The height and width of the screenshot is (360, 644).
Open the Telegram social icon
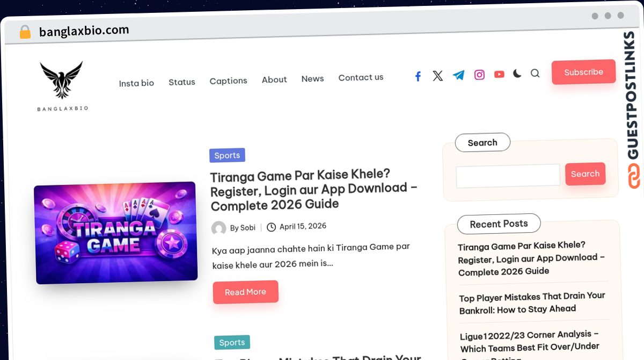click(x=458, y=75)
